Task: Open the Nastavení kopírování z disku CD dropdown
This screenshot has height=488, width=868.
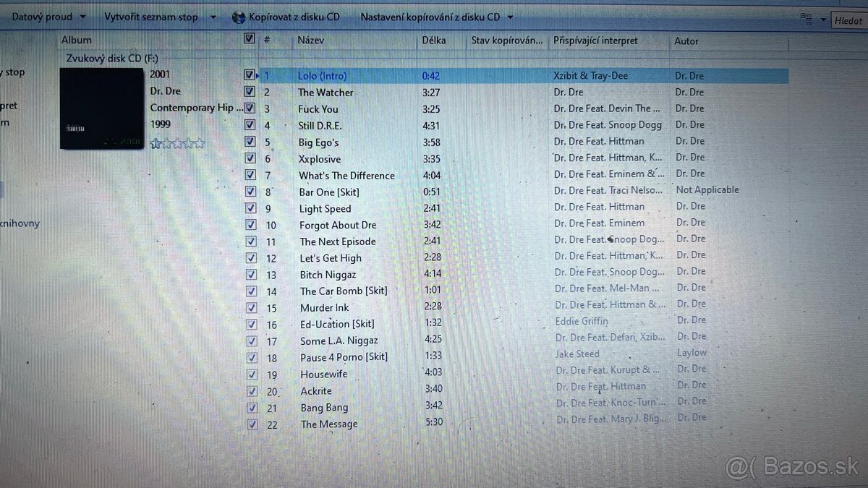Action: click(x=510, y=17)
